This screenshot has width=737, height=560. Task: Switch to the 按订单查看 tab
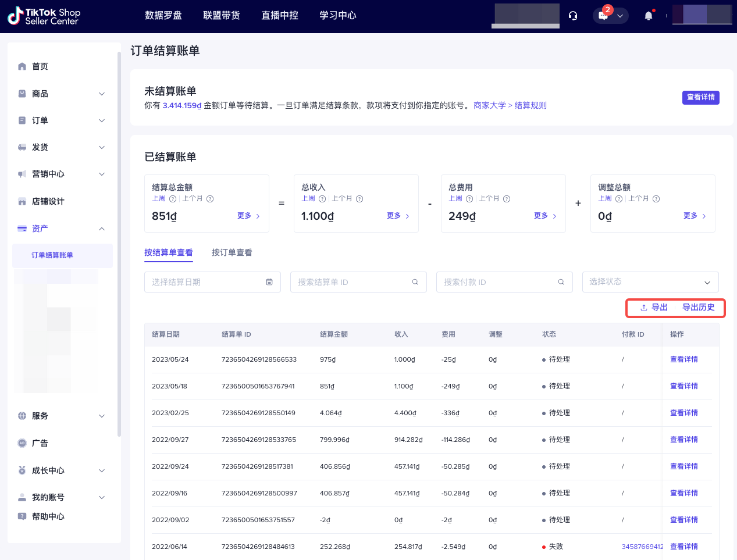(x=232, y=252)
